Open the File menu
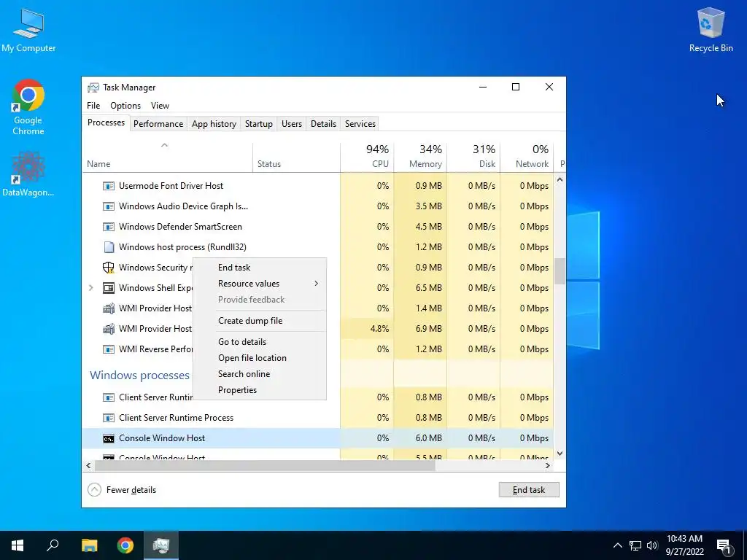Screen dimensions: 747x560 click(93, 106)
